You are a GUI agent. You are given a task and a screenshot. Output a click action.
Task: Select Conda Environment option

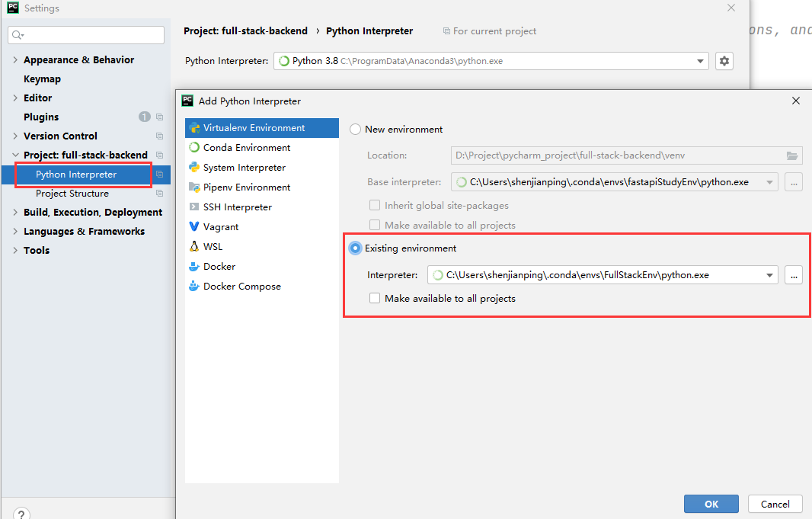(261, 148)
